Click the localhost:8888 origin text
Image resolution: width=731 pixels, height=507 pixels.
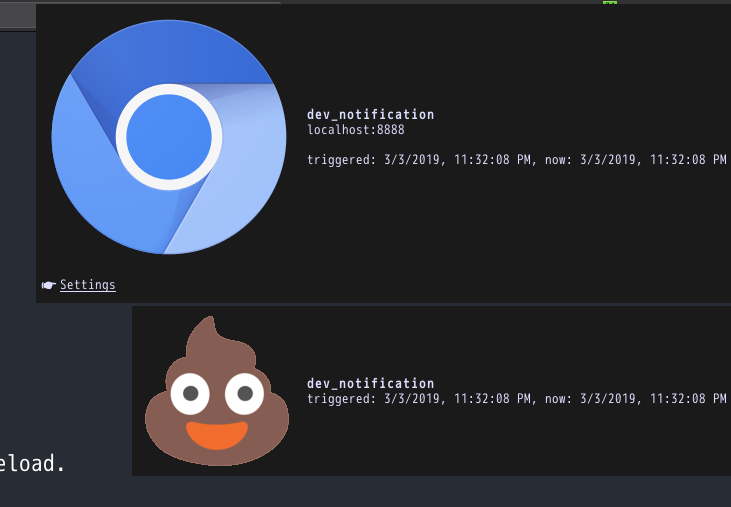(356, 130)
